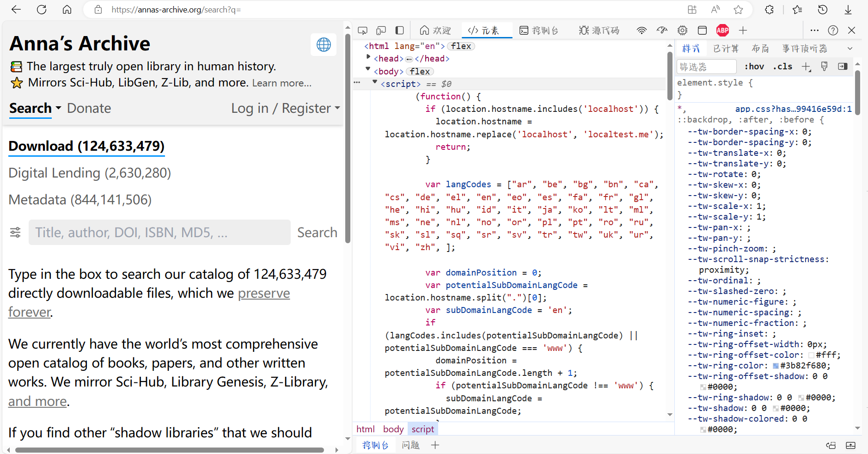Expand the head element node
The width and height of the screenshot is (868, 454).
pyautogui.click(x=368, y=57)
